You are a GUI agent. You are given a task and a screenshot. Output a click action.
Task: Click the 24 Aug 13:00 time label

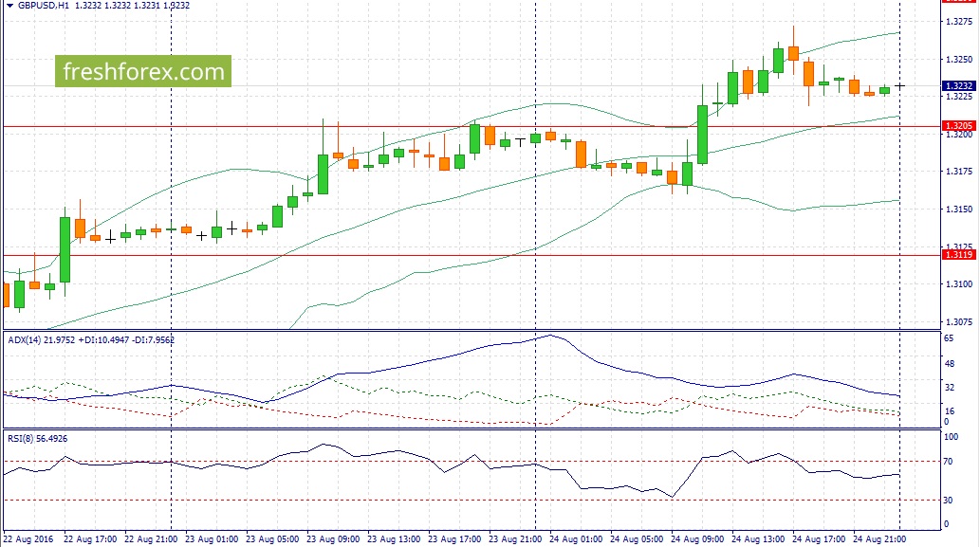click(x=757, y=538)
